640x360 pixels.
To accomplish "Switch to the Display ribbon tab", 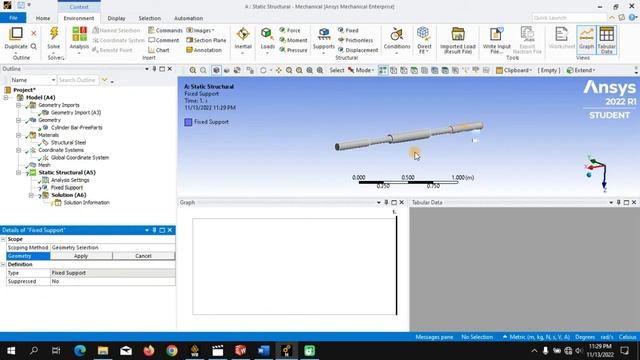I will tap(116, 18).
